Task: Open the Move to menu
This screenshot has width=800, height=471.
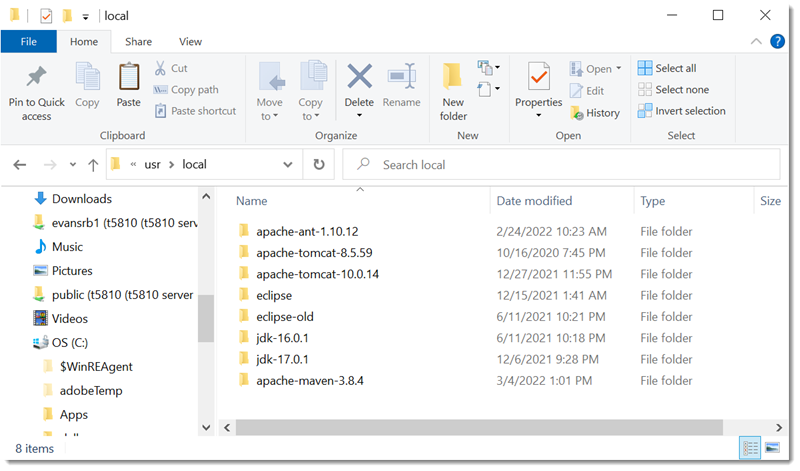Action: [x=269, y=92]
